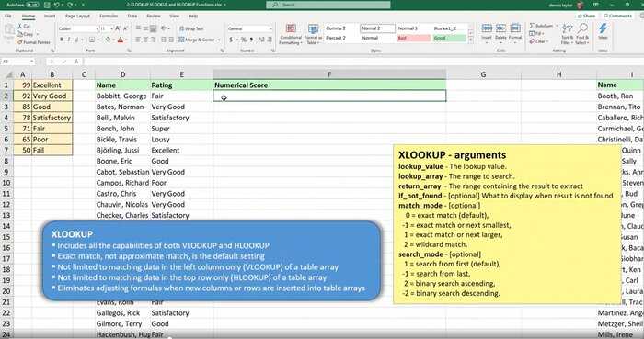Expand the Format as Table menu
Image resolution: width=644 pixels, height=339 pixels.
click(x=314, y=34)
